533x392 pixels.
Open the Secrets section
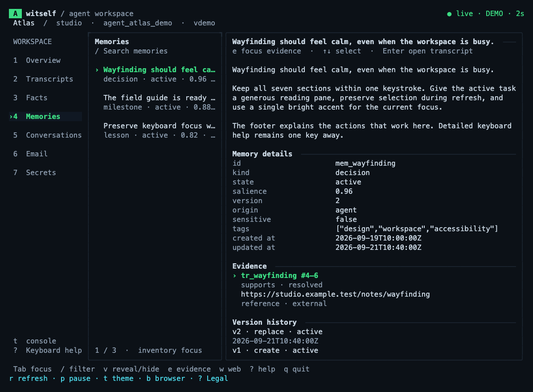[34, 172]
